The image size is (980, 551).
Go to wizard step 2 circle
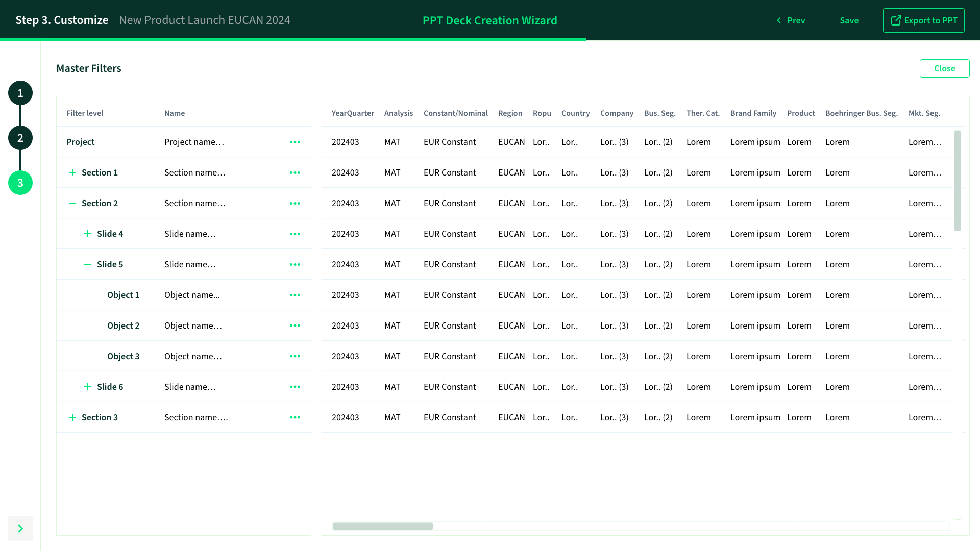[20, 138]
